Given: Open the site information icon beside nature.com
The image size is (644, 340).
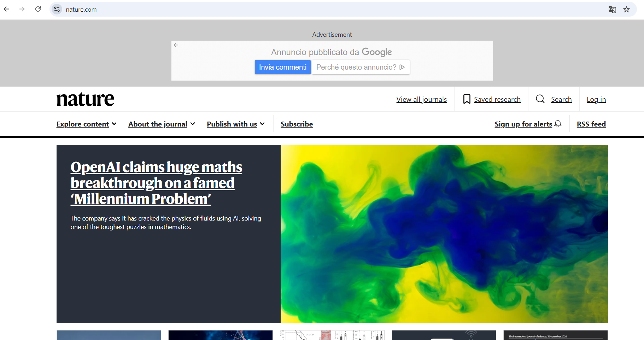Looking at the screenshot, I should coord(57,9).
